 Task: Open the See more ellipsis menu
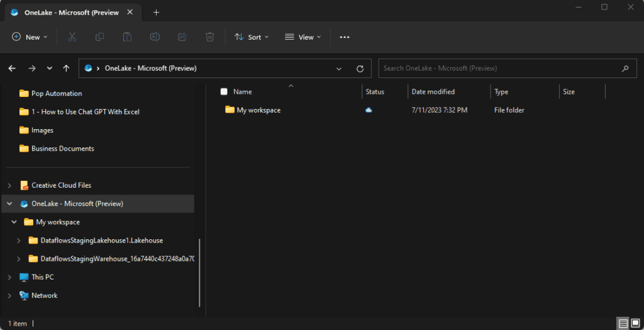344,37
